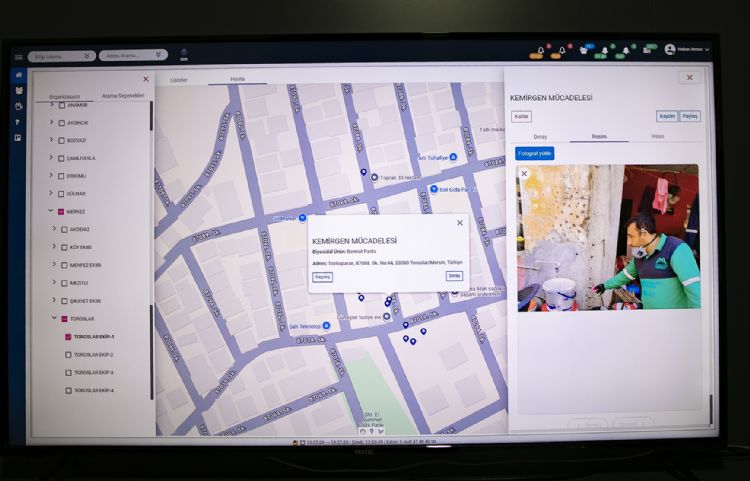Check the TOROSLAR EKİP-3 checkbox
The height and width of the screenshot is (481, 750).
point(68,372)
